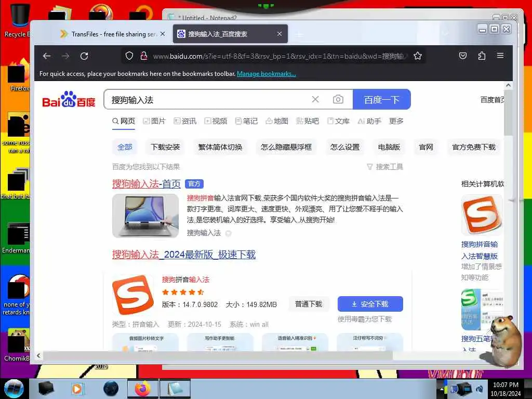Close the 搜狗输入法_百度搜索 tab
Screen dimensions: 532x399
tap(279, 34)
